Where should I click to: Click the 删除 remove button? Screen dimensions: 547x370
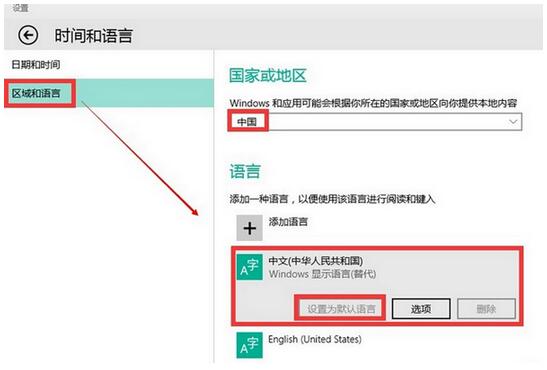tap(487, 309)
